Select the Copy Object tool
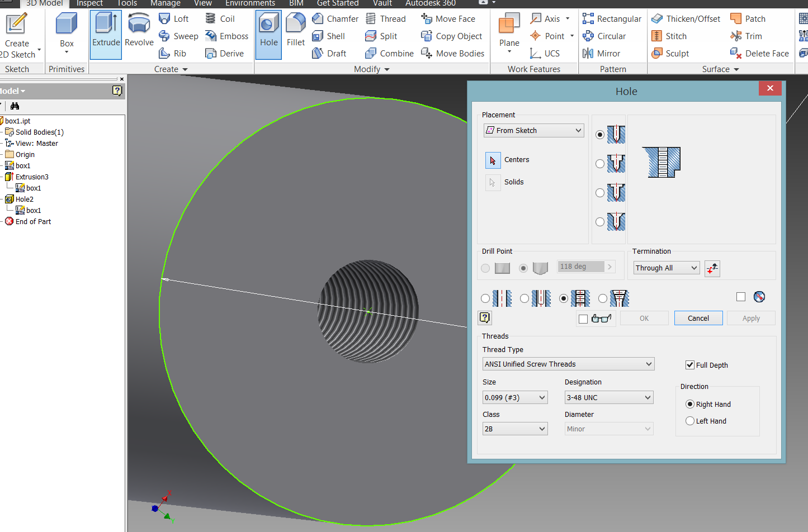808x532 pixels. pyautogui.click(x=451, y=36)
